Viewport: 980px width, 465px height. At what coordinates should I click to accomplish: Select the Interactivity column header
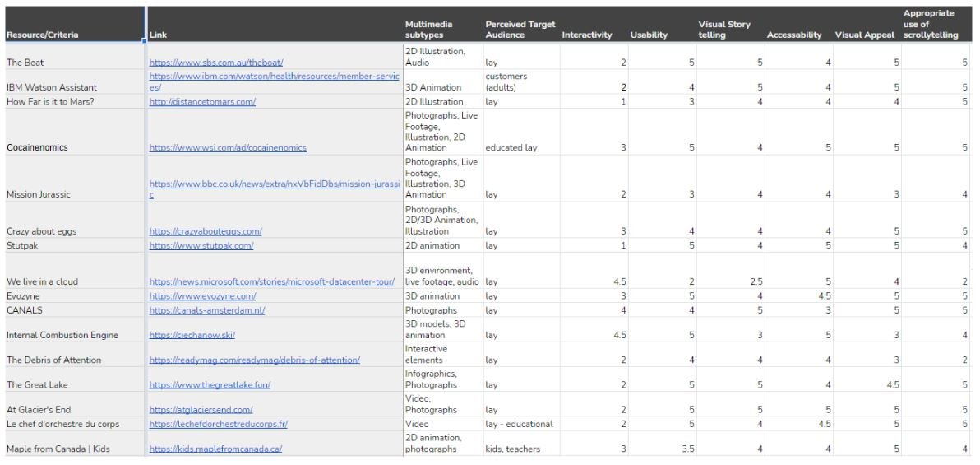[x=594, y=25]
